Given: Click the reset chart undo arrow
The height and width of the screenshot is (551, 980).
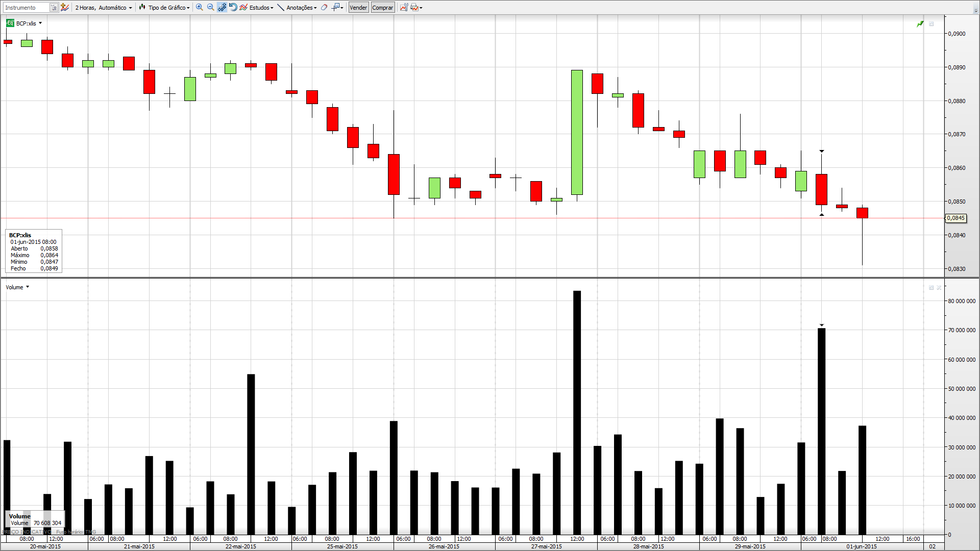Looking at the screenshot, I should (x=233, y=7).
